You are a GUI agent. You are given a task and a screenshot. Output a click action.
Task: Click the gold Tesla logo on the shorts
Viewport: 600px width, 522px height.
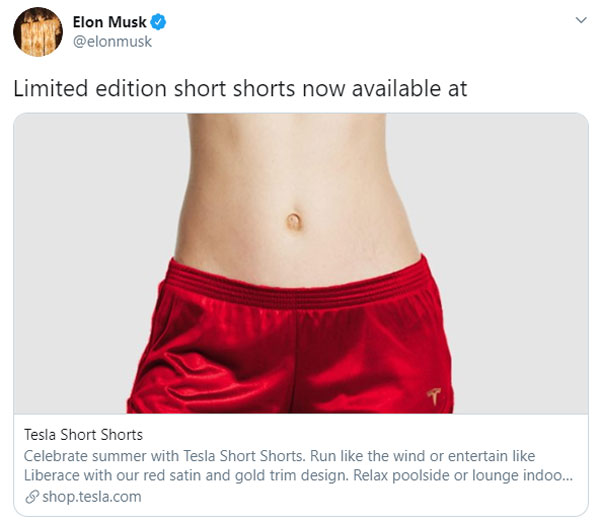[x=435, y=393]
